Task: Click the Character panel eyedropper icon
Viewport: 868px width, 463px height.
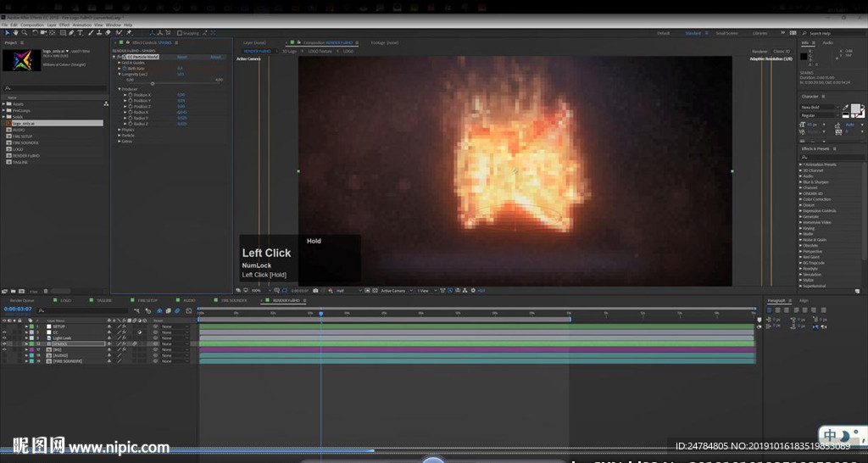Action: pyautogui.click(x=845, y=108)
